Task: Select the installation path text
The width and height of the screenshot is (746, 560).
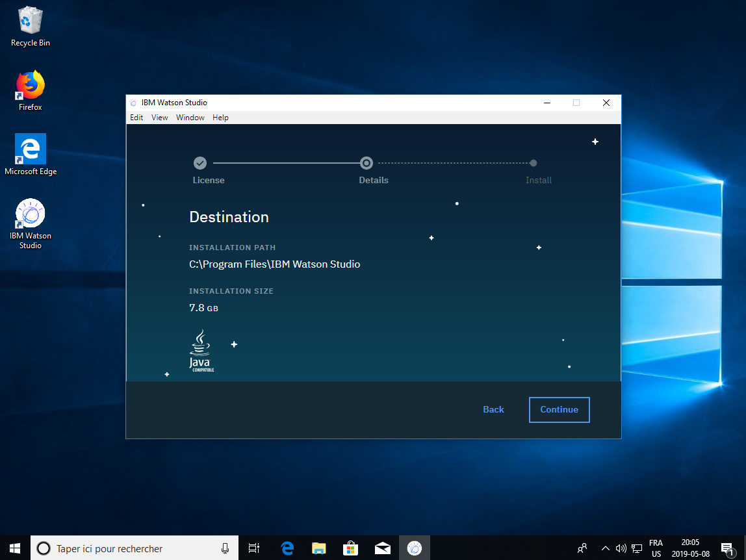Action: 274,264
